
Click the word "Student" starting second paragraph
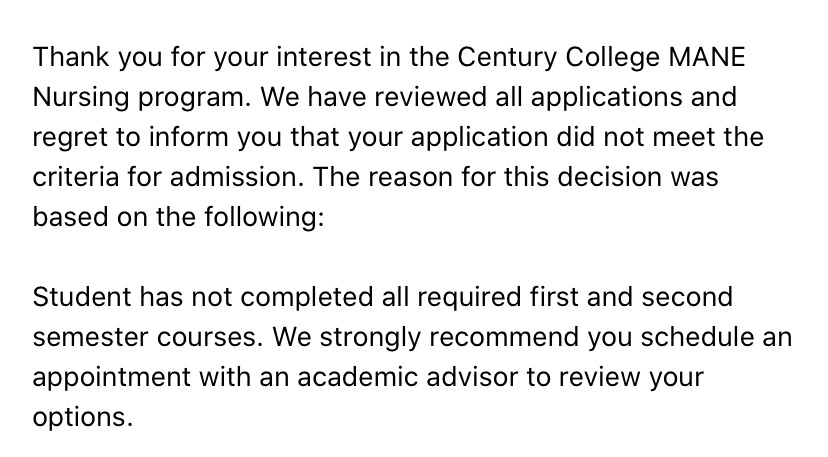click(82, 297)
